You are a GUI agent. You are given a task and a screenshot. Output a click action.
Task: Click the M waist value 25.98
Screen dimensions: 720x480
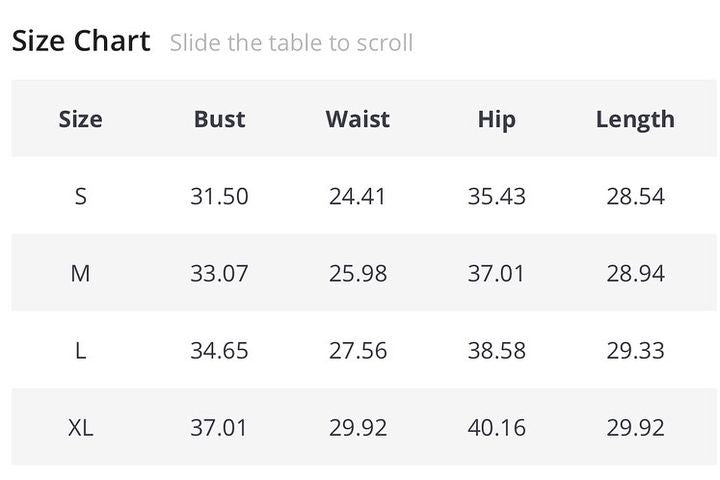pyautogui.click(x=357, y=273)
